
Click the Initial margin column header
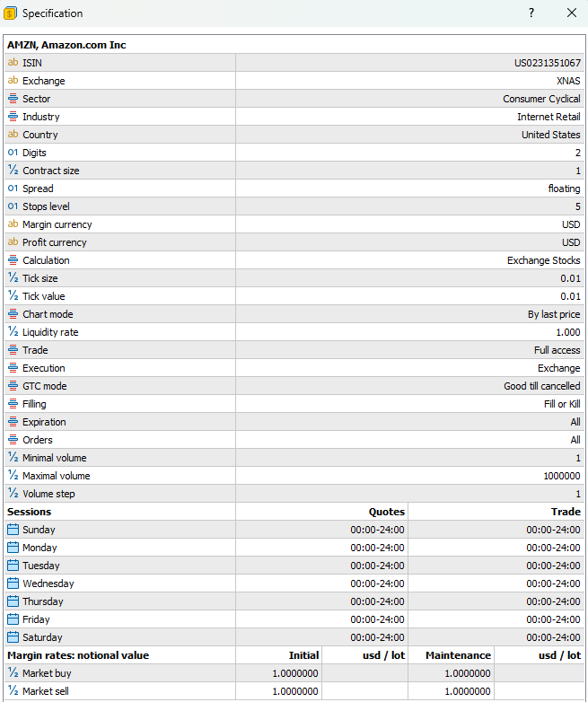303,655
